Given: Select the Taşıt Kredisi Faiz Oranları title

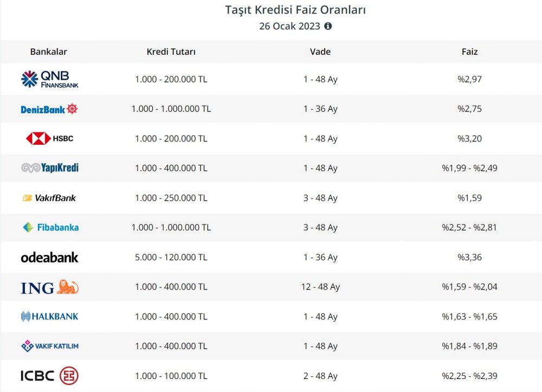Looking at the screenshot, I should pos(295,10).
